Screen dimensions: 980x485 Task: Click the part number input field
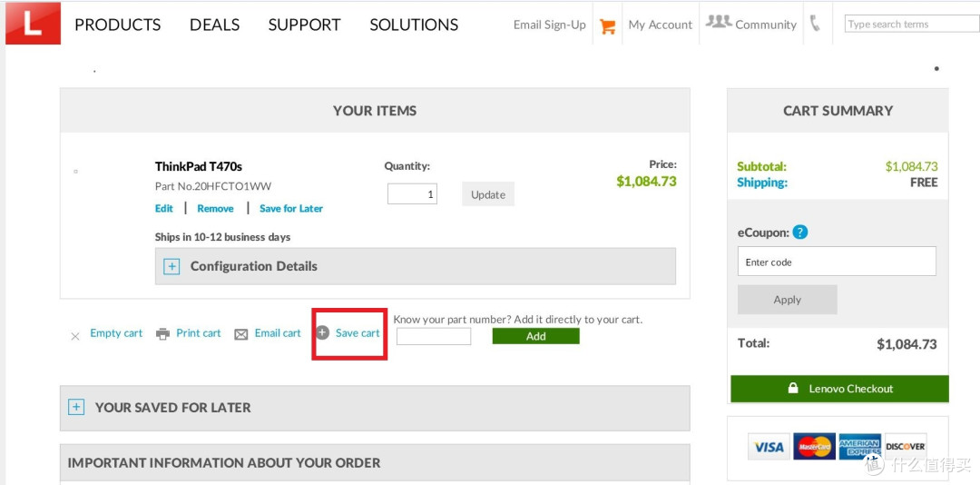[434, 337]
